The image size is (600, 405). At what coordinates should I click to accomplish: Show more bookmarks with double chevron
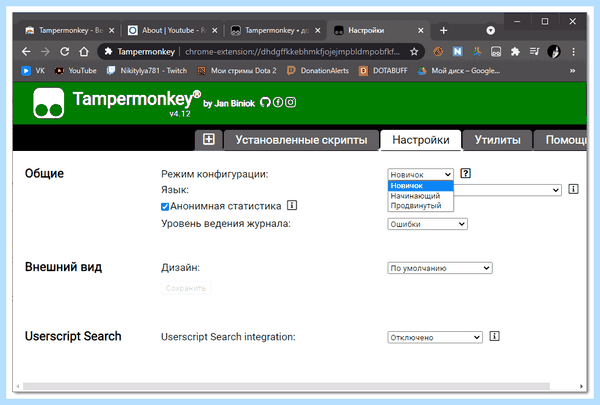click(x=572, y=71)
